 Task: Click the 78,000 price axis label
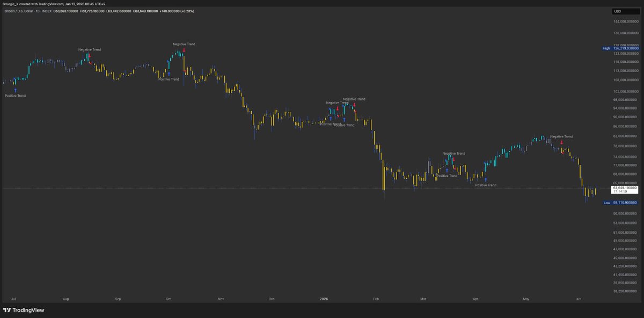(x=625, y=146)
